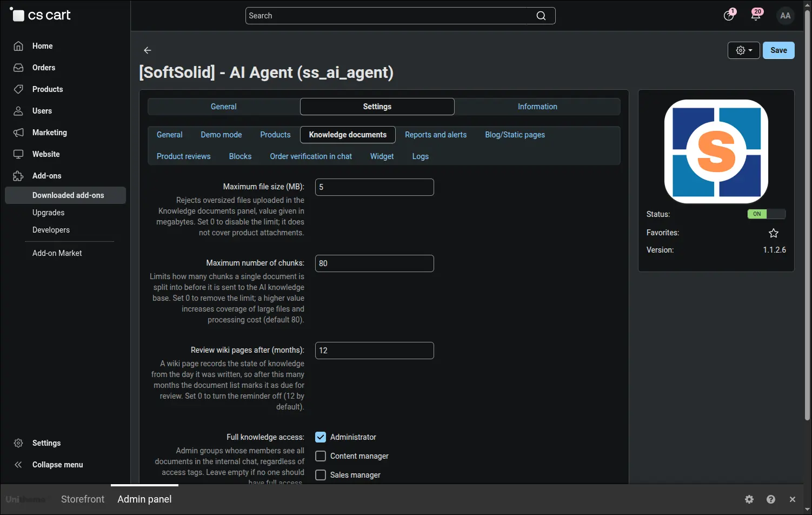Open Upgrades in the sidebar
812x515 pixels.
[48, 213]
